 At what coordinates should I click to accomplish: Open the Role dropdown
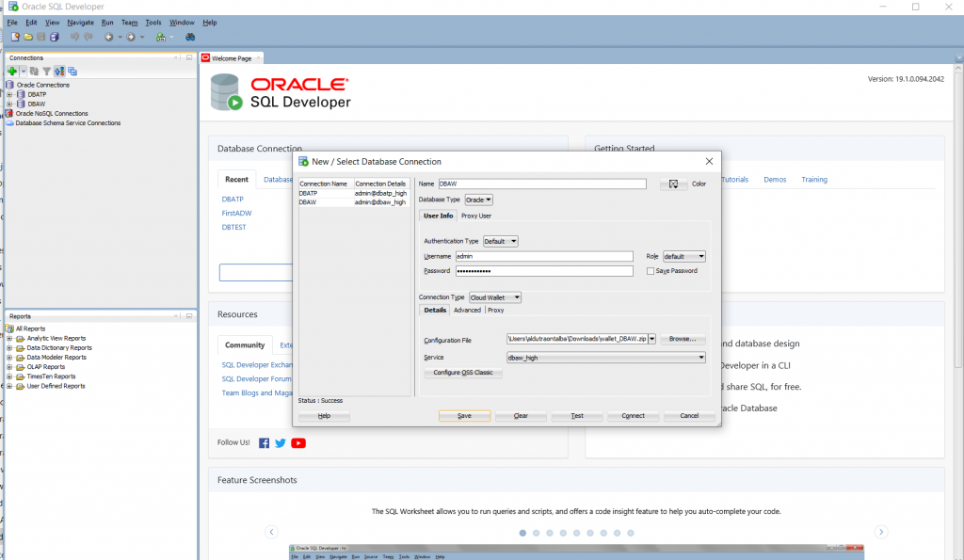(x=684, y=256)
